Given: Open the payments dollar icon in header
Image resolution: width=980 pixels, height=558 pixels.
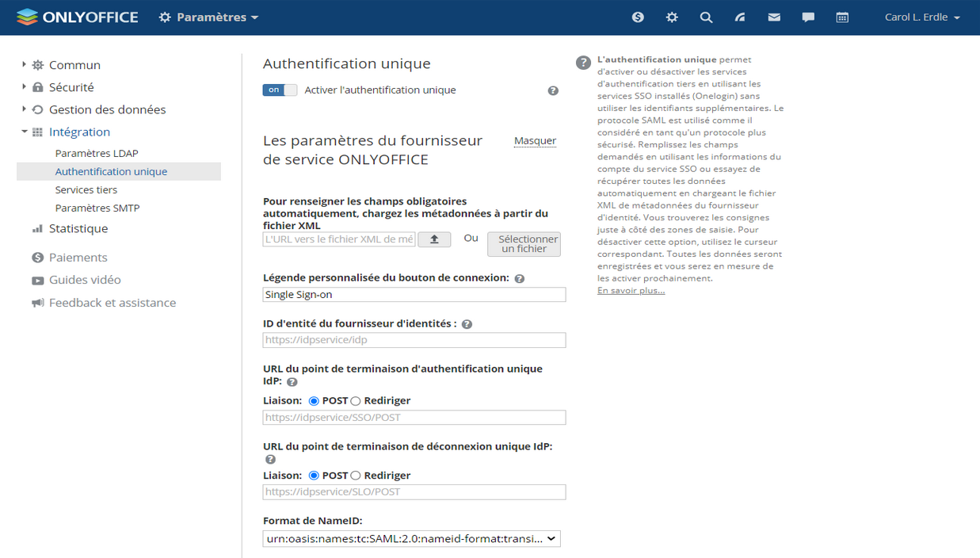Looking at the screenshot, I should (x=638, y=17).
